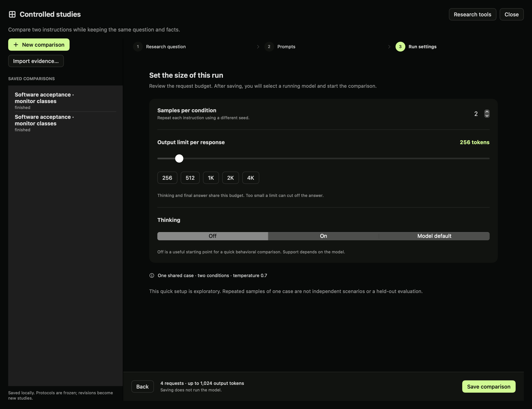Set Thinking to Model default
Viewport: 532px width, 409px height.
pyautogui.click(x=434, y=236)
